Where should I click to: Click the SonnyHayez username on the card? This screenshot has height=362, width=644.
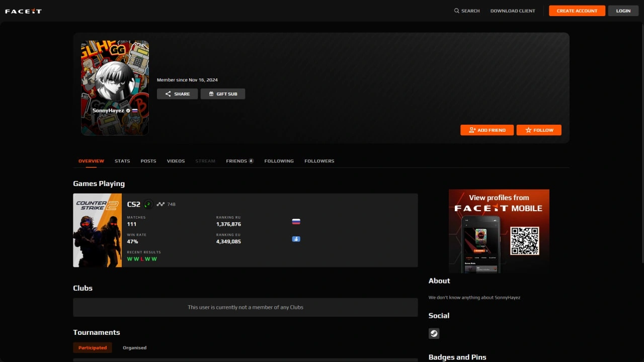click(108, 111)
